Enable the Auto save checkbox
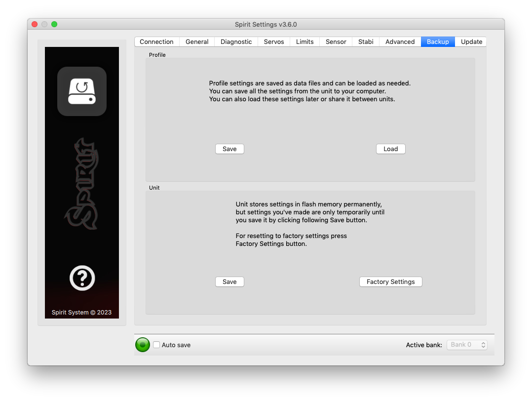Viewport: 532px width, 402px height. [156, 345]
